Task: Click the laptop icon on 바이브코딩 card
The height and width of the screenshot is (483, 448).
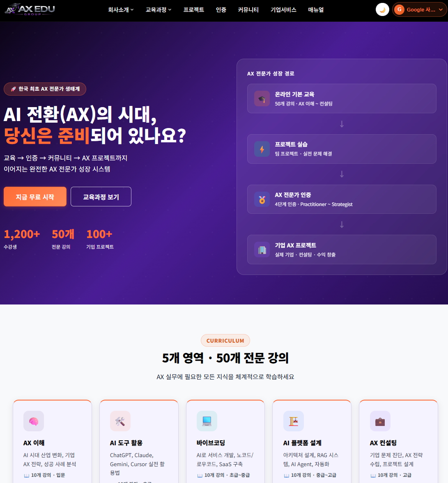Action: tap(207, 421)
